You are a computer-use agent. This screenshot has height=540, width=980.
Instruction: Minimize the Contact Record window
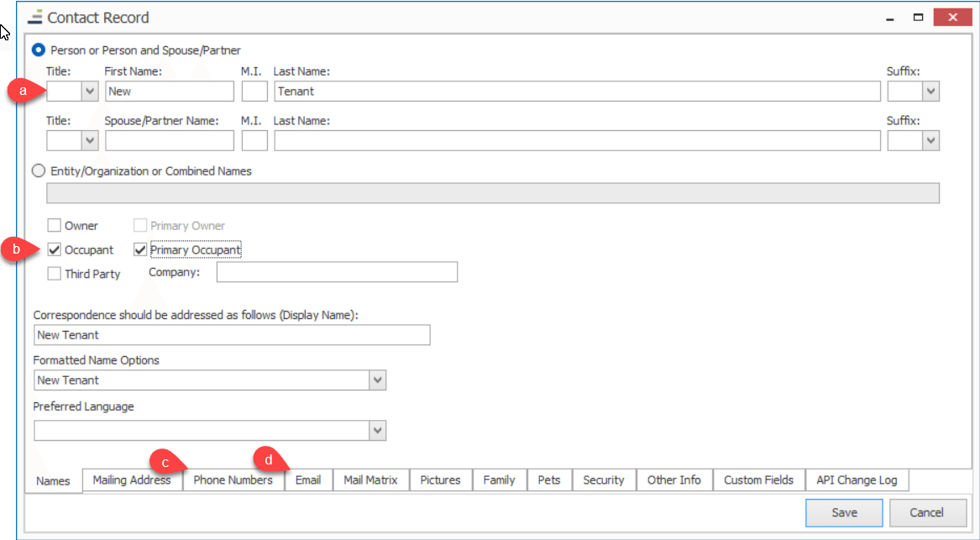[890, 18]
